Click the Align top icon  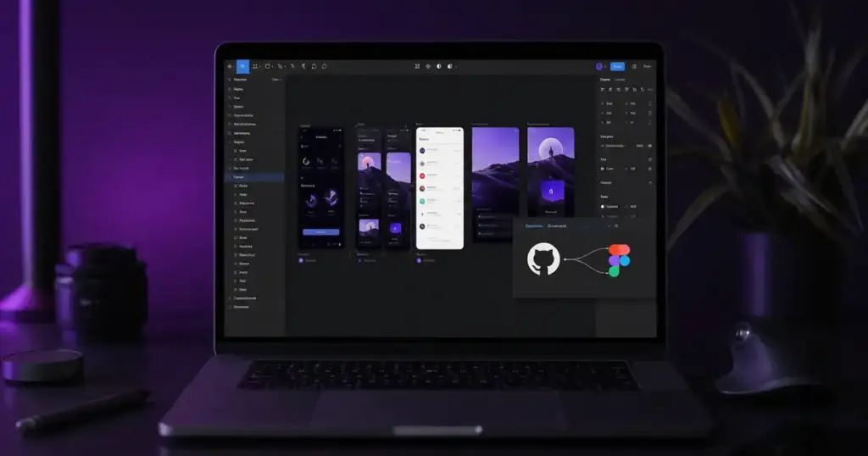click(x=626, y=89)
